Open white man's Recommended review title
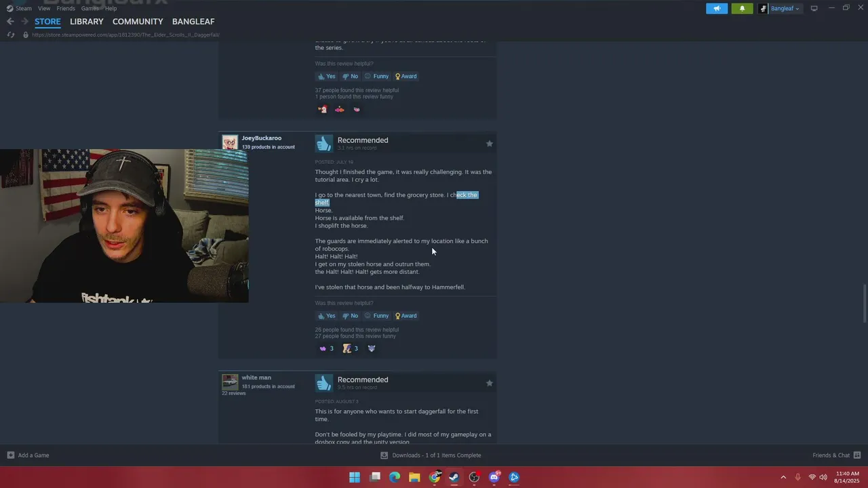 pos(363,380)
